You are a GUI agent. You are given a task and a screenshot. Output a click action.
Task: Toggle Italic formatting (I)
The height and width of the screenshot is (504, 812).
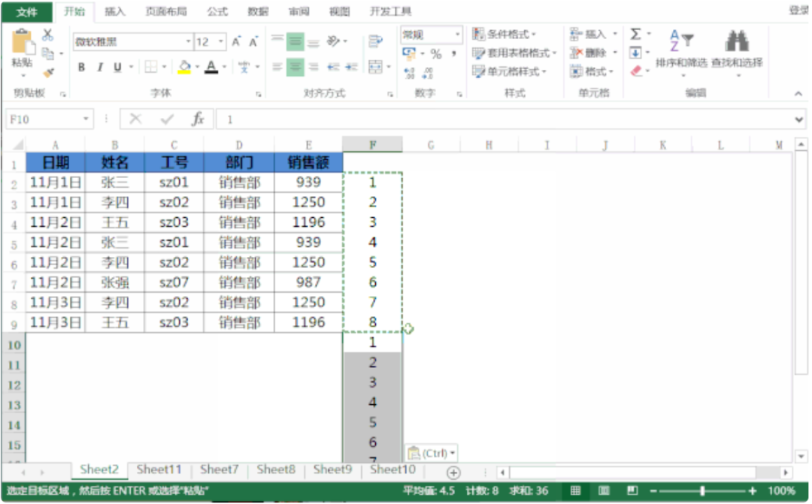(x=99, y=67)
